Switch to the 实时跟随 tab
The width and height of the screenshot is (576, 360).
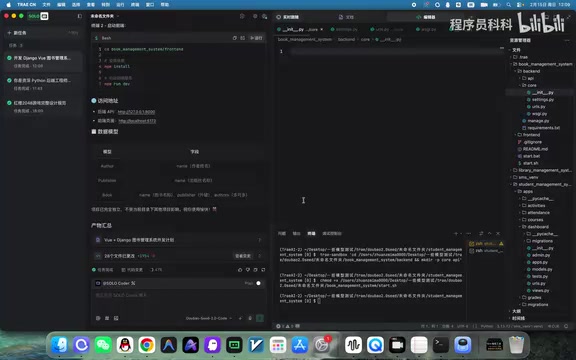(x=287, y=17)
